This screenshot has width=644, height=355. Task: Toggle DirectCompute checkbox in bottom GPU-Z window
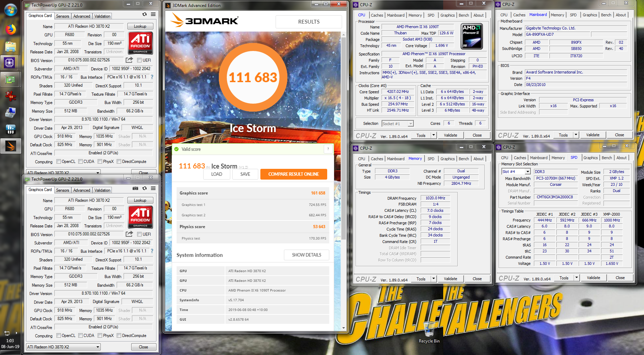[x=119, y=336]
